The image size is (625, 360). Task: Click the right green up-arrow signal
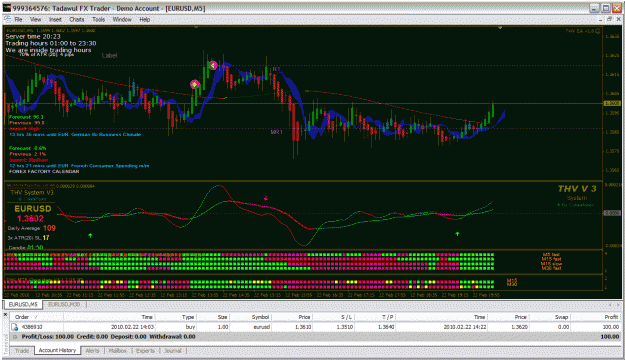pos(457,234)
